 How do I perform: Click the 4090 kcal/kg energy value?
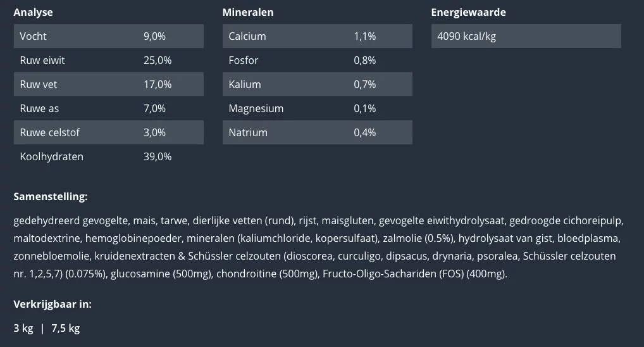point(467,36)
